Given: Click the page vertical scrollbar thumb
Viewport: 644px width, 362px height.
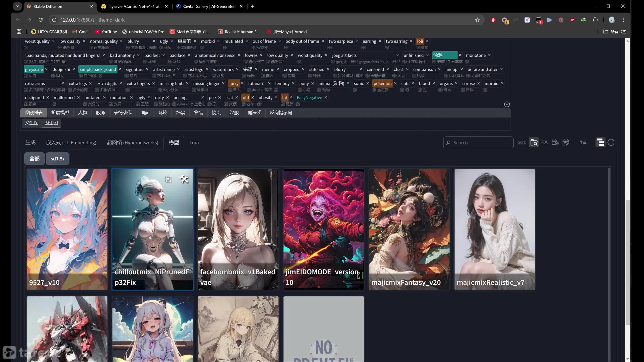Looking at the screenshot, I should 628,263.
